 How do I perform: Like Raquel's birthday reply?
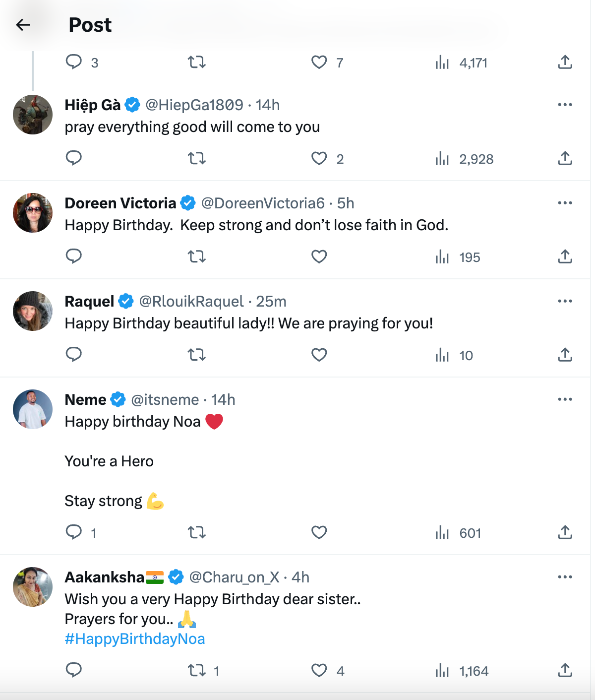click(319, 355)
